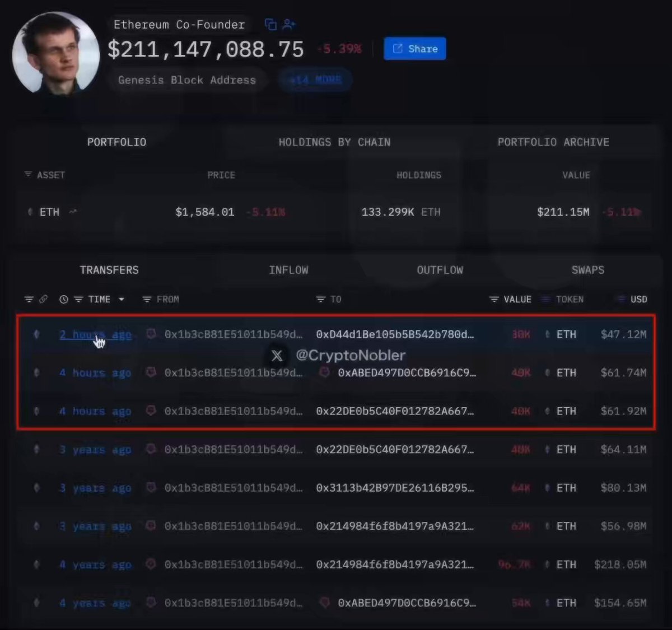Select the TRANSFERS tab
This screenshot has width=672, height=630.
pyautogui.click(x=109, y=270)
